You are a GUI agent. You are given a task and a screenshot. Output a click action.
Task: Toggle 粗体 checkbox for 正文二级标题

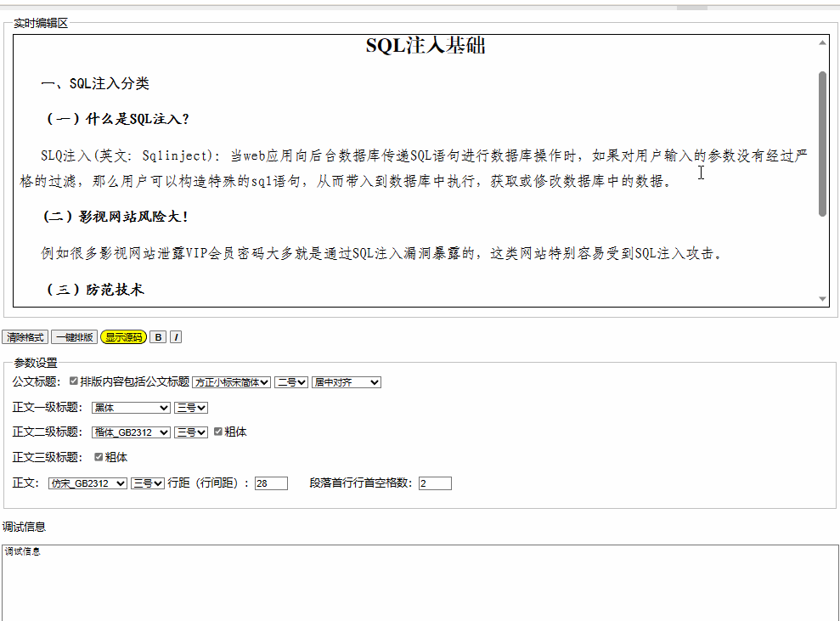(x=218, y=432)
